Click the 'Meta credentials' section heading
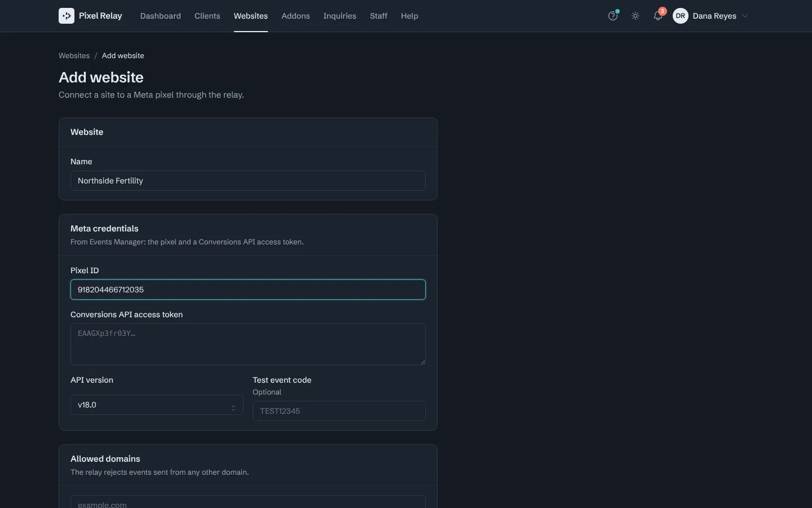 (x=104, y=229)
